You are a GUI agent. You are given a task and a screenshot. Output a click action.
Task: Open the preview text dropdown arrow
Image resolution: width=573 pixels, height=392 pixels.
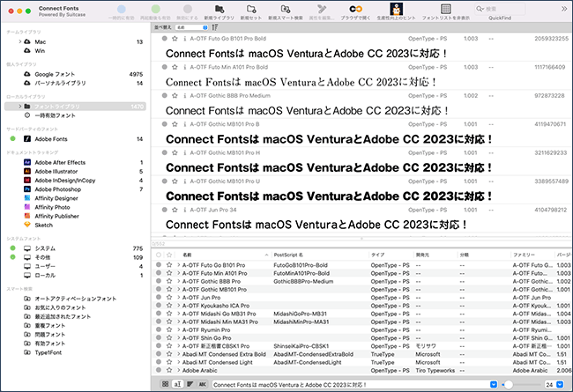[x=494, y=384]
